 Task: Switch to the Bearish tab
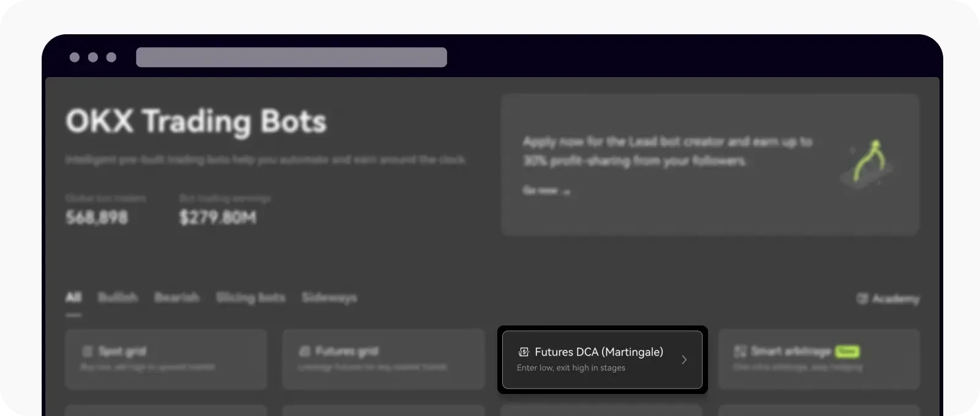176,297
